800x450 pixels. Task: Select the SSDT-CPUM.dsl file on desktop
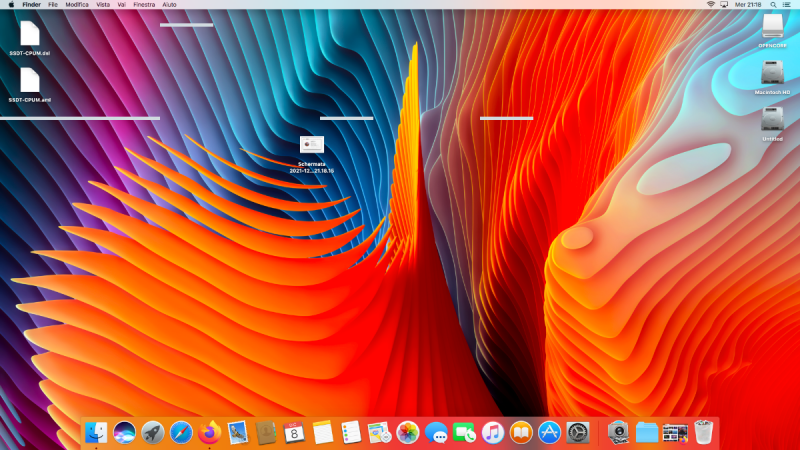30,33
